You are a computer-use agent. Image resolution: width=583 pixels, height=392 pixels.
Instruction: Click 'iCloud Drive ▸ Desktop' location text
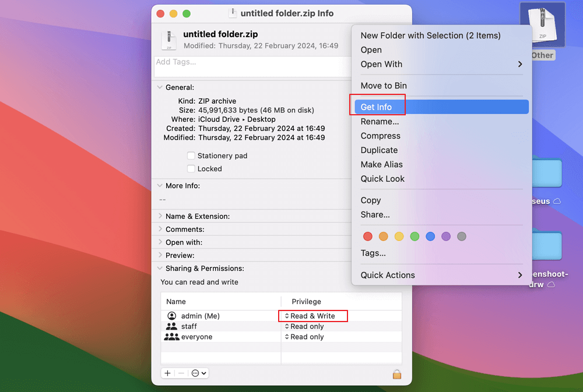point(237,119)
